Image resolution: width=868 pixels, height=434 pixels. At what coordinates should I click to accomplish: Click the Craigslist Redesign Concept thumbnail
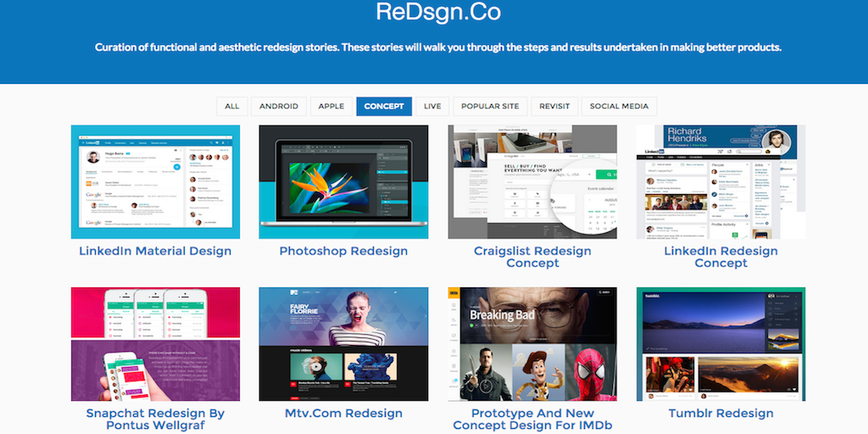point(532,181)
